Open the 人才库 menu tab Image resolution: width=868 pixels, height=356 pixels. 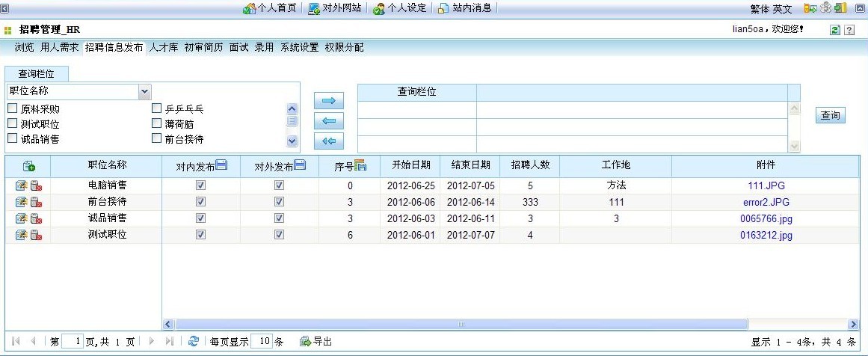(163, 47)
